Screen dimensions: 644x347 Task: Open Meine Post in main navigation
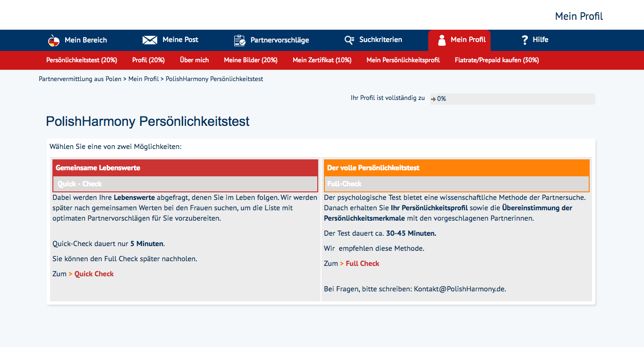point(180,40)
